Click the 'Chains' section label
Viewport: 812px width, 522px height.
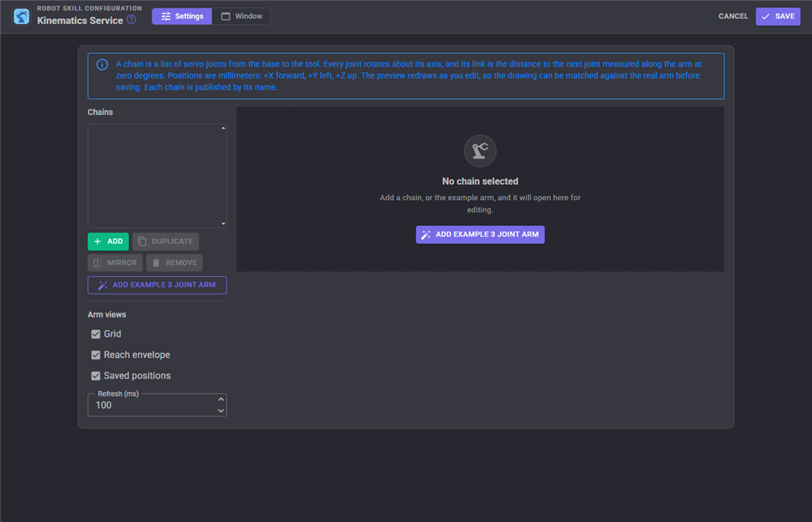pos(100,112)
